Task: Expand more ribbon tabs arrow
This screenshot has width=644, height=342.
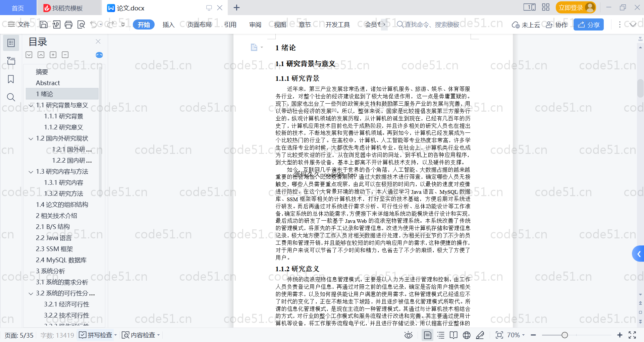Action: [x=384, y=24]
